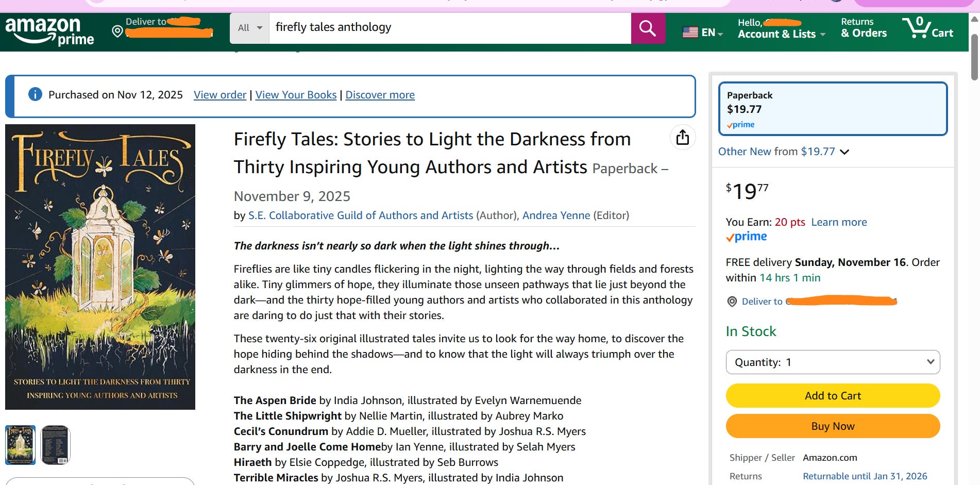Open the shopping cart icon
Screen dimensions: 980x485
pos(927,28)
